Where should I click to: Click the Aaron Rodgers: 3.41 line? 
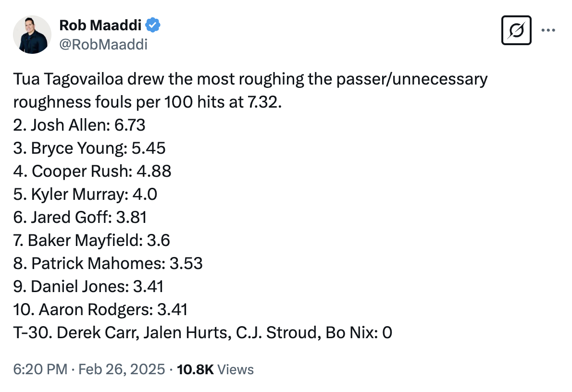pos(100,309)
